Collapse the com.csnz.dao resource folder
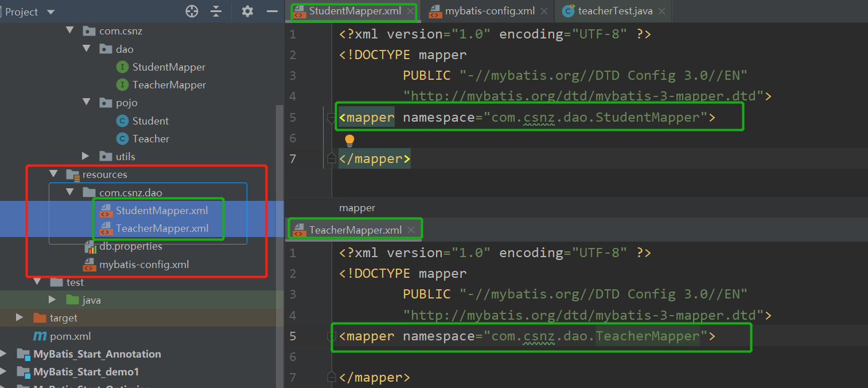The width and height of the screenshot is (868, 388). [x=70, y=192]
